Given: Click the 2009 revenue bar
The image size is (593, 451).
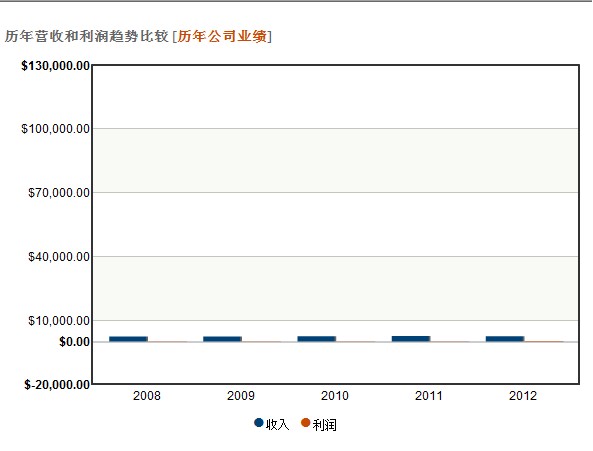Looking at the screenshot, I should (x=222, y=339).
